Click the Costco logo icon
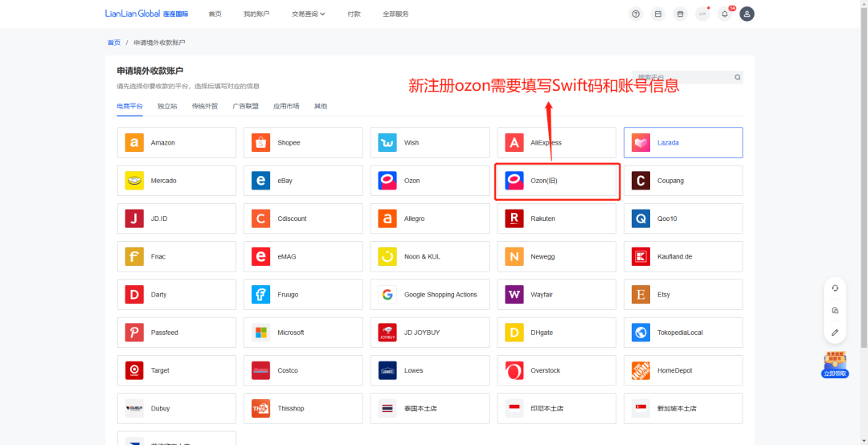868x445 pixels. point(260,370)
